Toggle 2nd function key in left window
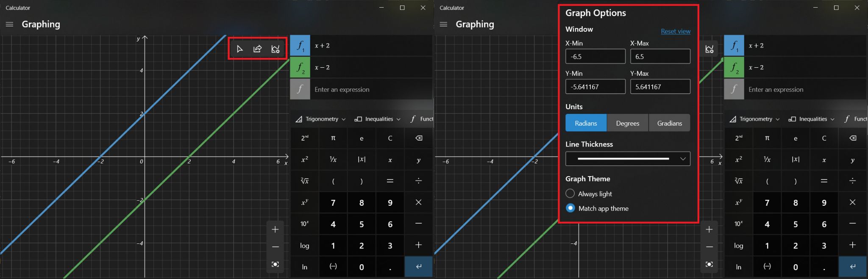 [305, 138]
